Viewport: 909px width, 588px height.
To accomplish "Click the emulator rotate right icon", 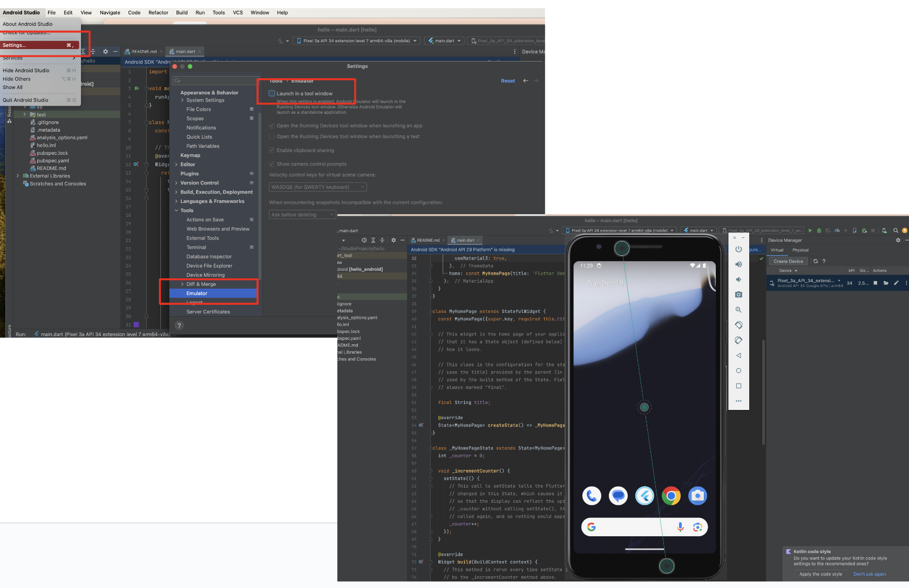I will point(738,340).
